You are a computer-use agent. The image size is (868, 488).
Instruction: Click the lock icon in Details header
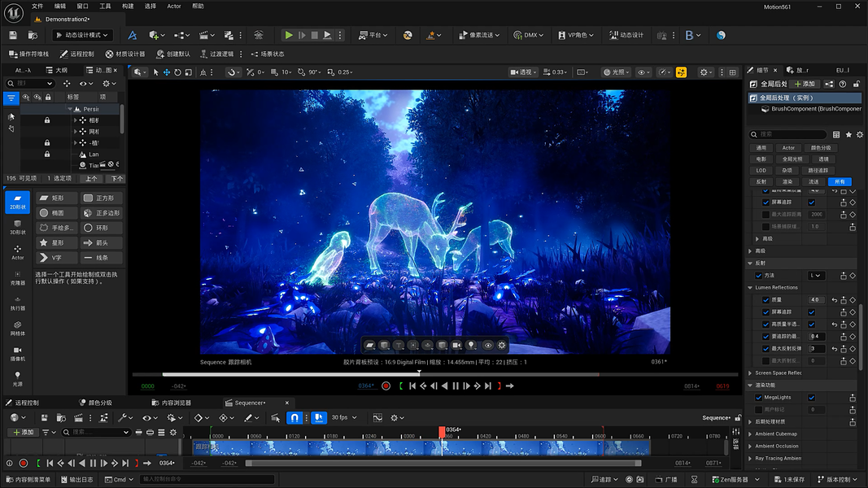click(857, 84)
